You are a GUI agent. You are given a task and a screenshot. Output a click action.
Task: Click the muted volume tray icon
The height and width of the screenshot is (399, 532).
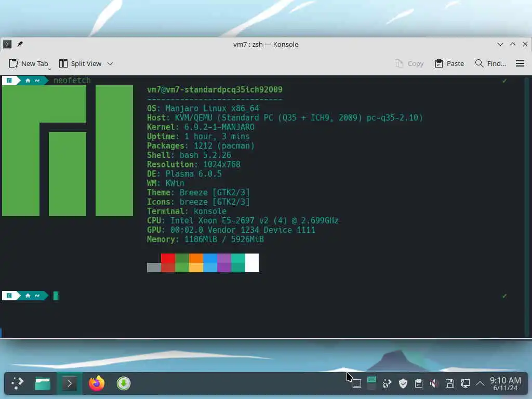pos(434,384)
